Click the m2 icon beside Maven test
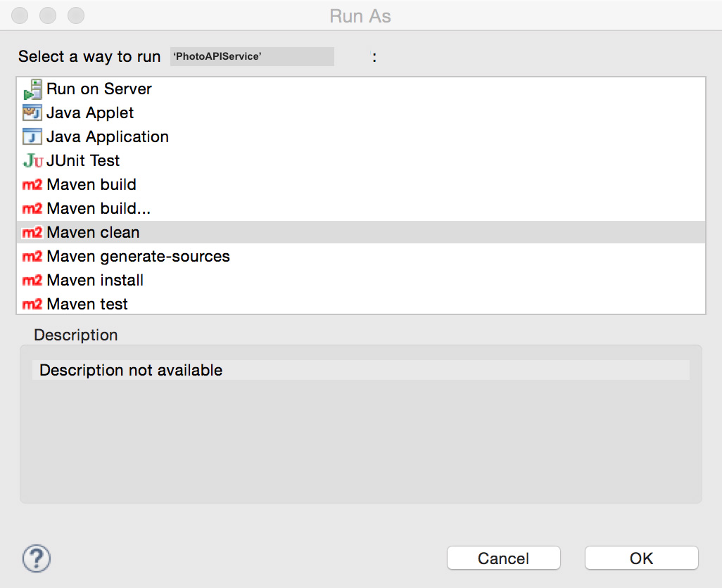 [32, 305]
